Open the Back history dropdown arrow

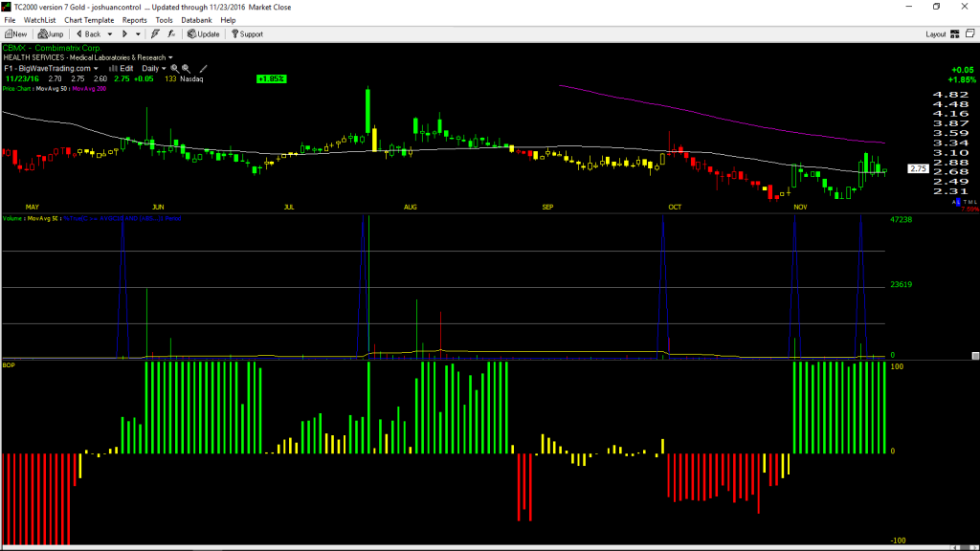pos(110,34)
